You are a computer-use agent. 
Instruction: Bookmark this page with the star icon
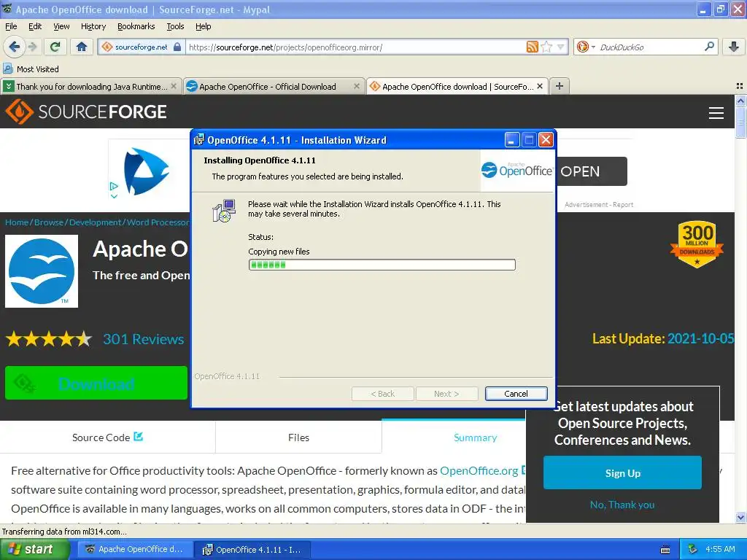(546, 47)
